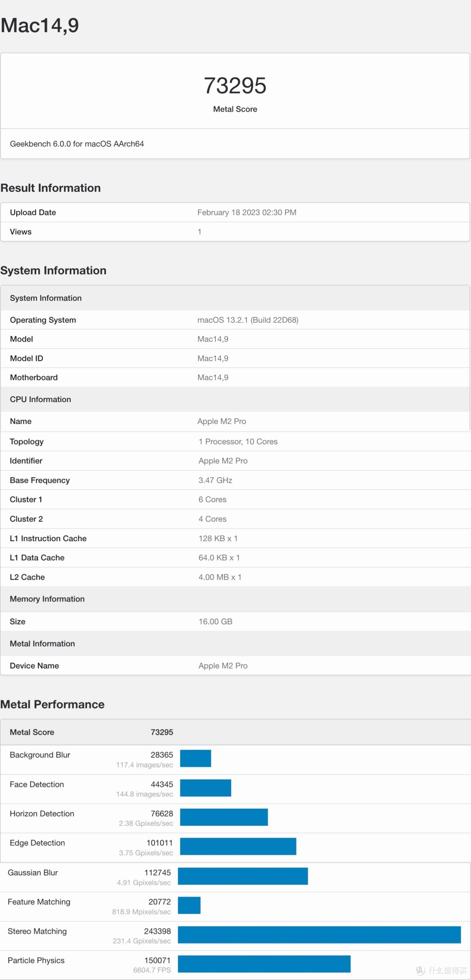Click the Geekbench 6.0.0 for macOS AArch64 text
Viewport: 471px width, 980px height.
[77, 144]
